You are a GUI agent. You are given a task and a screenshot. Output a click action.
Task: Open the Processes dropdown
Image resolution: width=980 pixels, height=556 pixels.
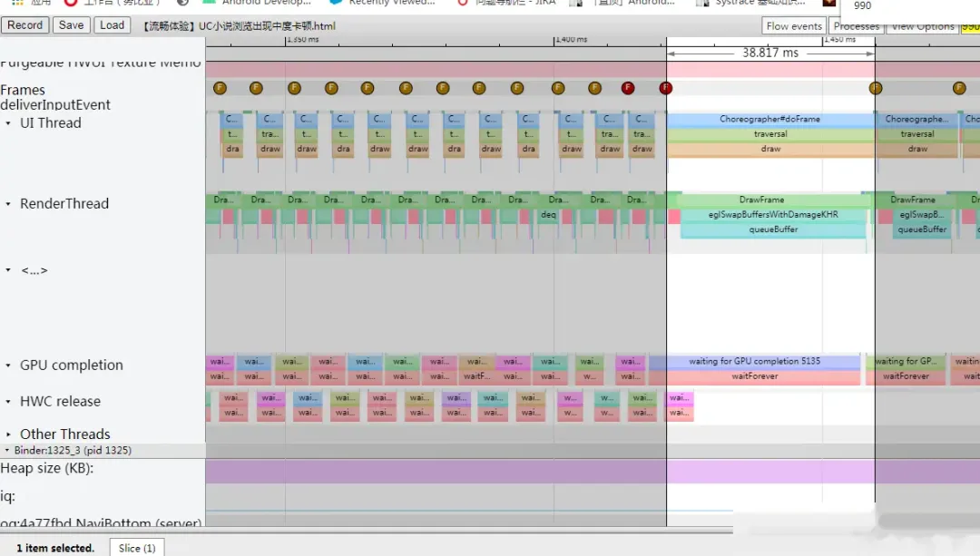coord(857,25)
